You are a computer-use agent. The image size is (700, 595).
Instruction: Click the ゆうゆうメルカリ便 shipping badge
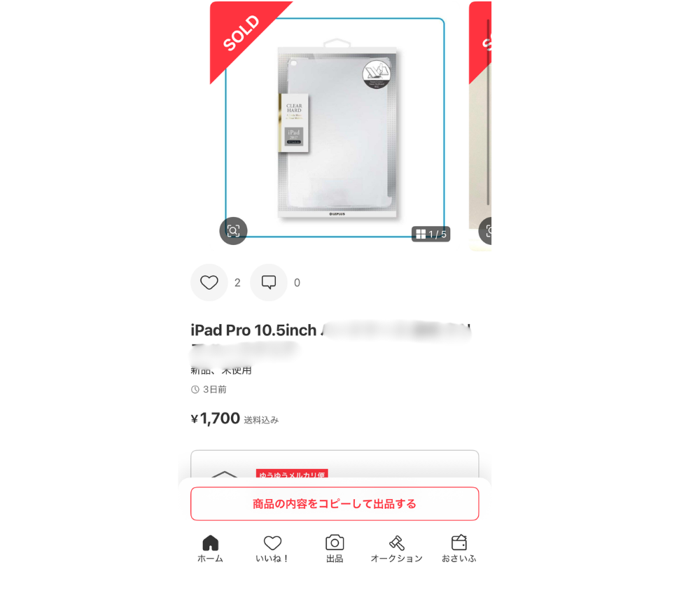(292, 474)
